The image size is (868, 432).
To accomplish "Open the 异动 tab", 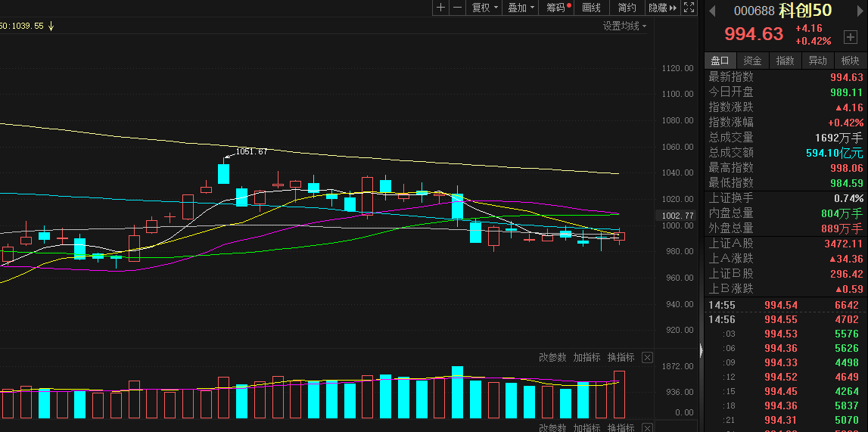I will point(818,61).
